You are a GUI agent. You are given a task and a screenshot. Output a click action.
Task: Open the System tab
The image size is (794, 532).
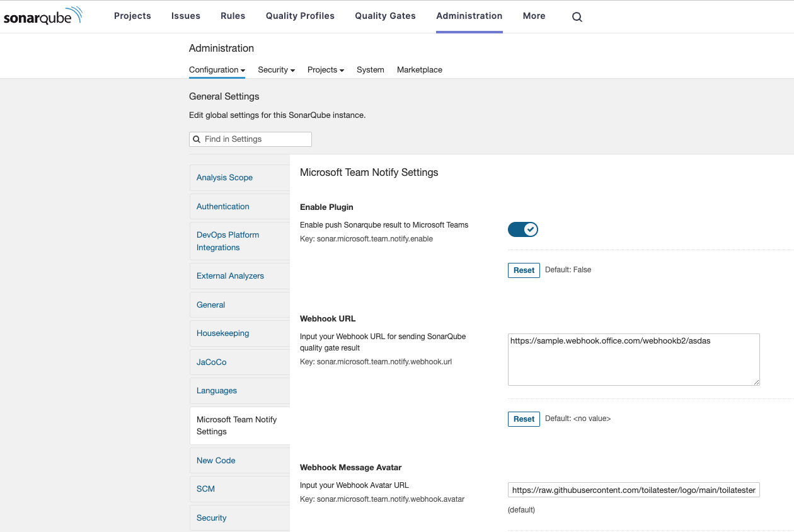tap(371, 70)
